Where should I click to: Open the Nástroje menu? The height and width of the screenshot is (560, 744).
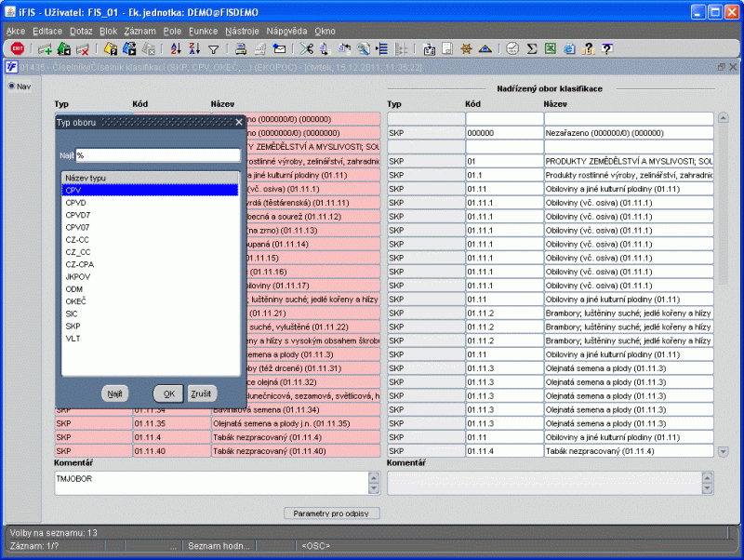242,31
